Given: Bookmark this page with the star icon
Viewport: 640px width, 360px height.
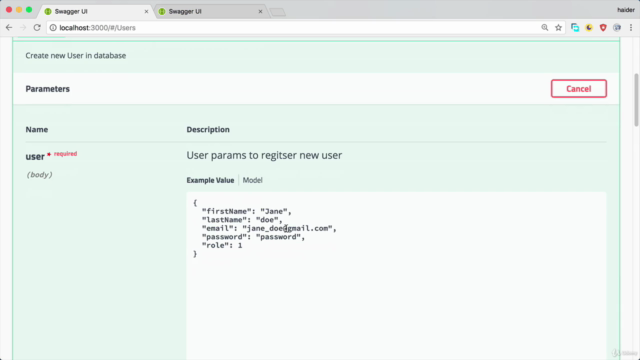Looking at the screenshot, I should click(558, 28).
